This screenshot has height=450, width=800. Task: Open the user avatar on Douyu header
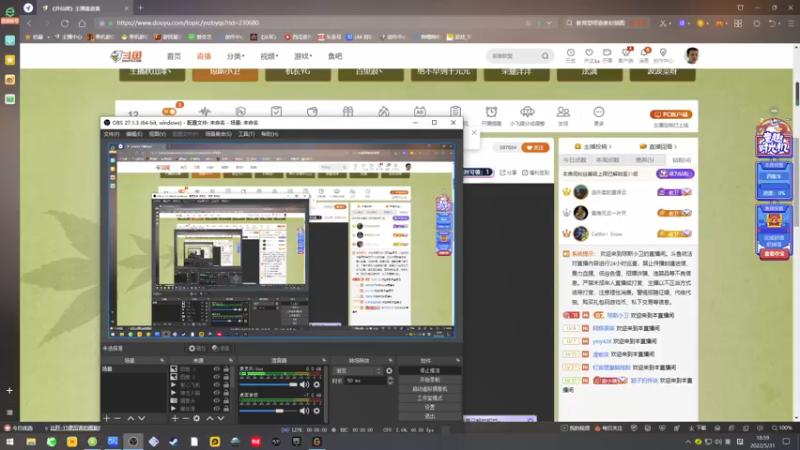pos(692,56)
